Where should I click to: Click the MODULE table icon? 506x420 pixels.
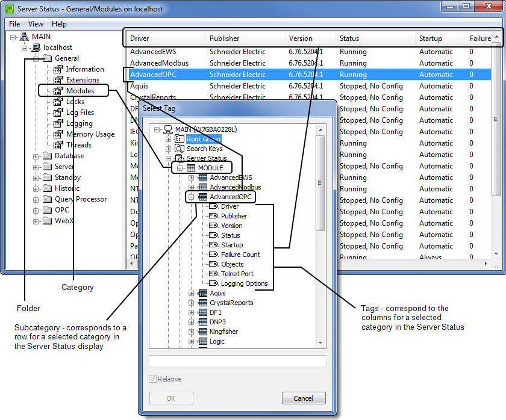(x=190, y=168)
